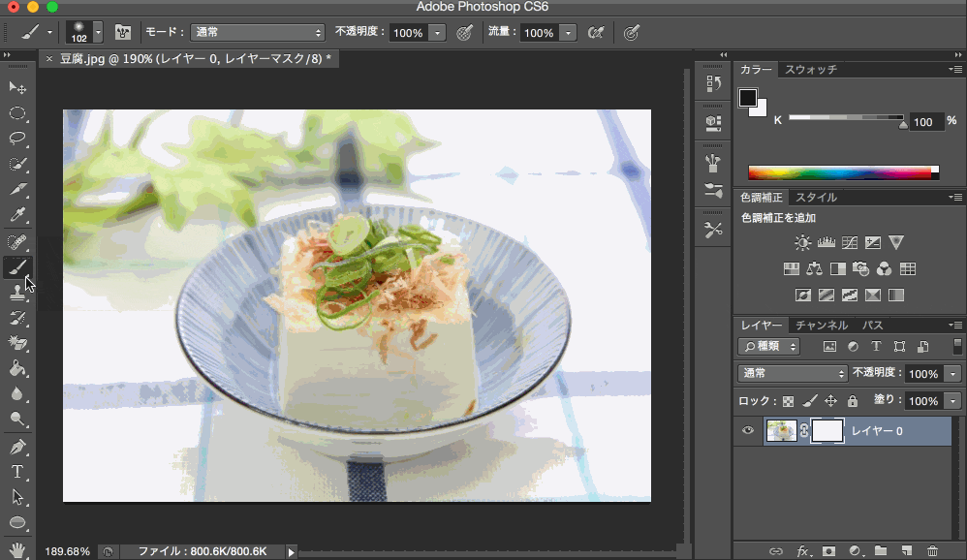Toggle the Brush panel button
The width and height of the screenshot is (967, 560).
click(123, 32)
